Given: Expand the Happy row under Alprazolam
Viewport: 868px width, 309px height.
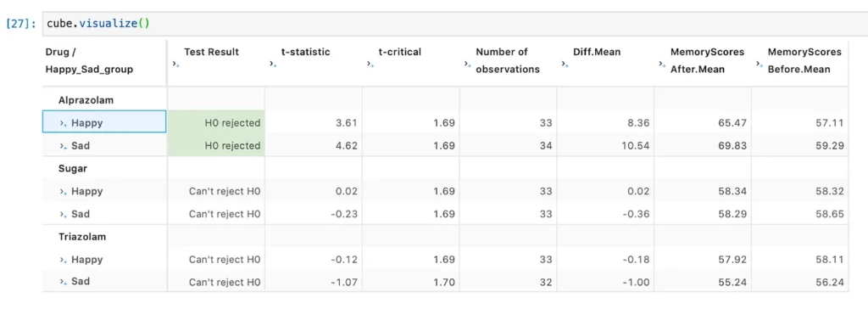Looking at the screenshot, I should pyautogui.click(x=63, y=124).
